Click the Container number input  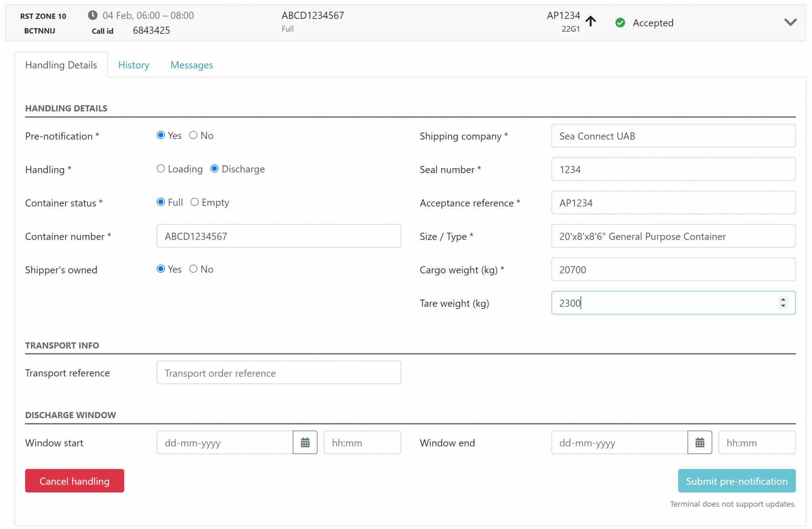click(x=279, y=236)
